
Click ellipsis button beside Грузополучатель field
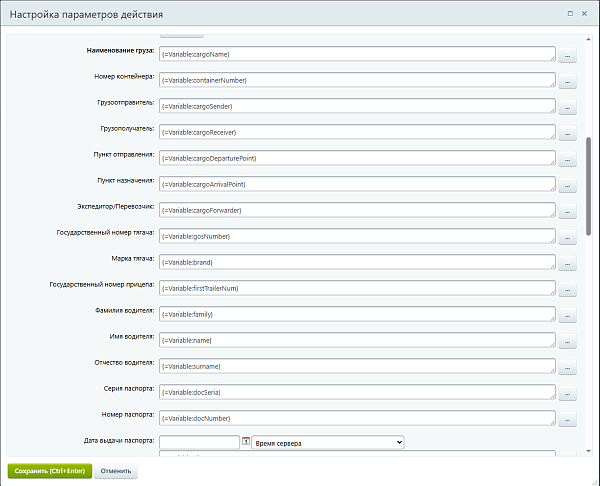567,133
